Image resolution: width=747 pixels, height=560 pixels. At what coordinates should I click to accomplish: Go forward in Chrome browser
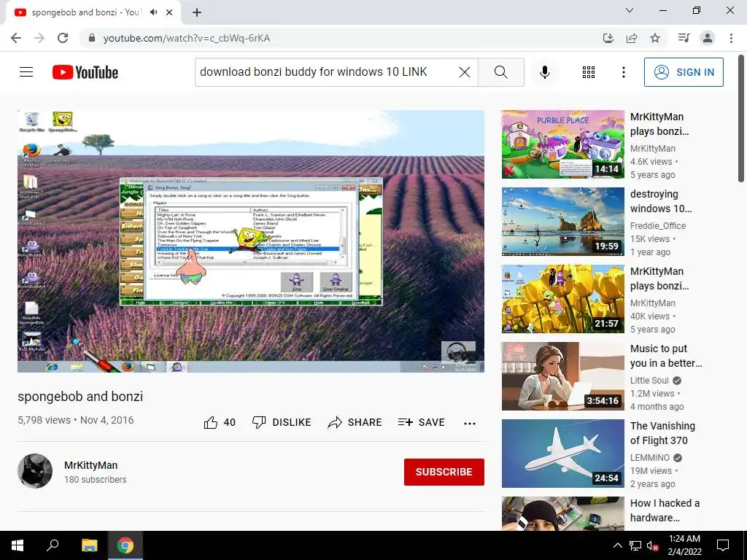pyautogui.click(x=39, y=38)
